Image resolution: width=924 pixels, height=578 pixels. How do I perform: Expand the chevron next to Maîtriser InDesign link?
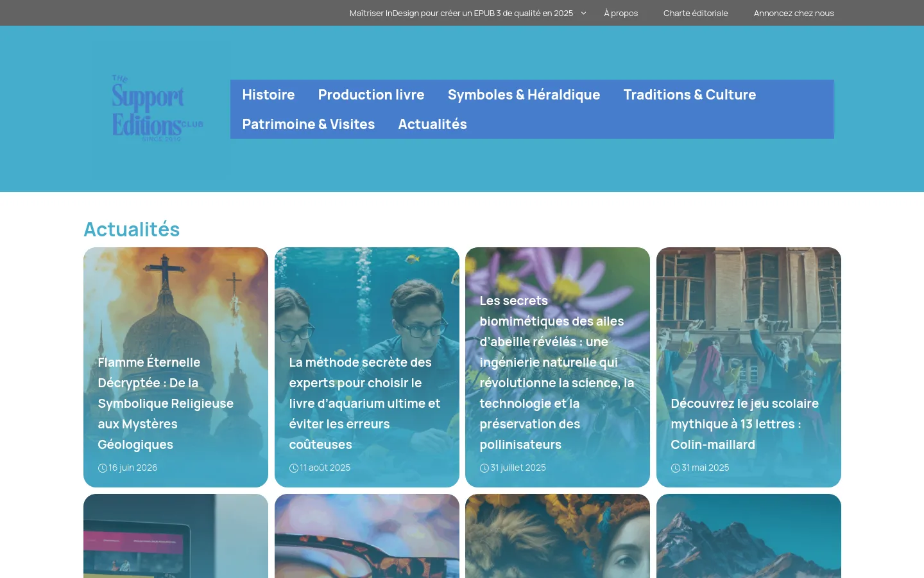(583, 13)
